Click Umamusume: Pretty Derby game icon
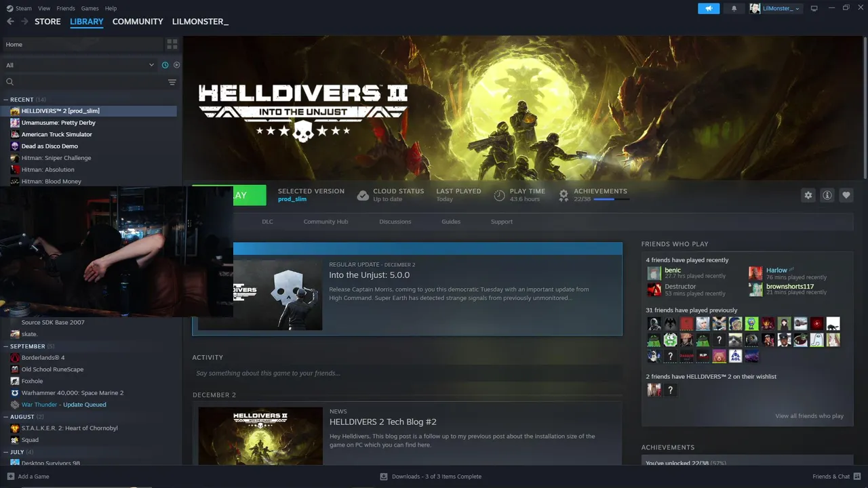Screen dimensions: 868x488 coord(15,123)
